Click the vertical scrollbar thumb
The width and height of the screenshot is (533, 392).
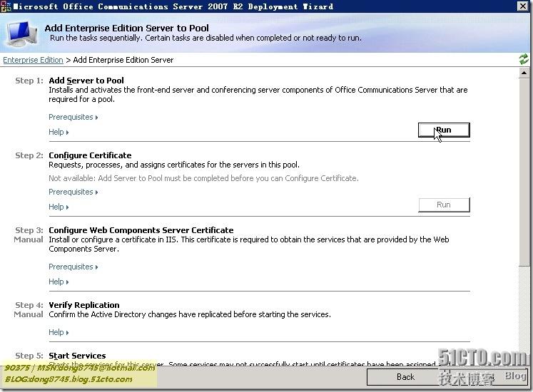click(x=524, y=172)
